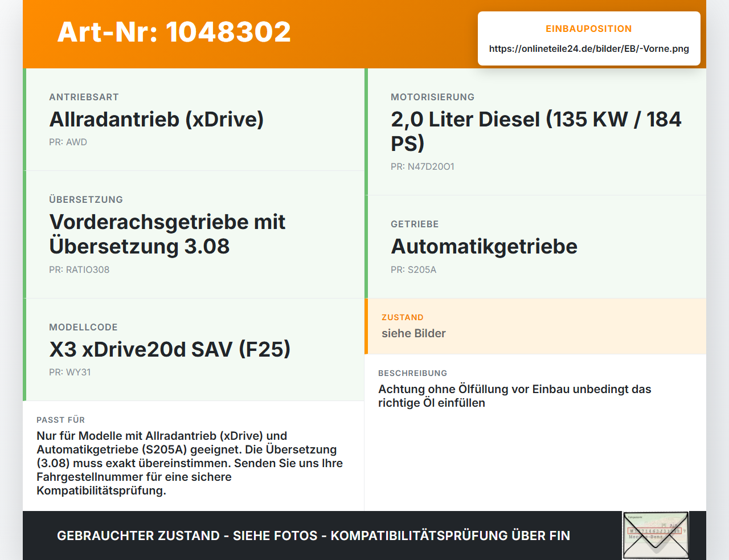Click the ZUSTAND label

tap(403, 317)
